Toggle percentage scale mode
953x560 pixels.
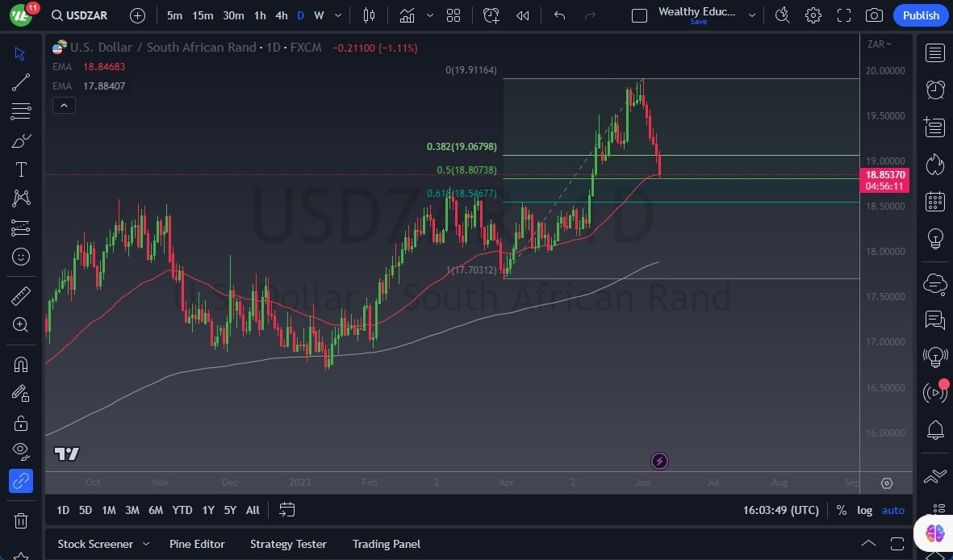[x=841, y=510]
